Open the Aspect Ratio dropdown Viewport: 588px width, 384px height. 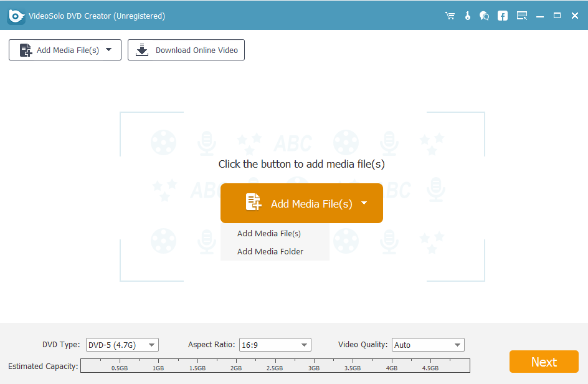(275, 345)
